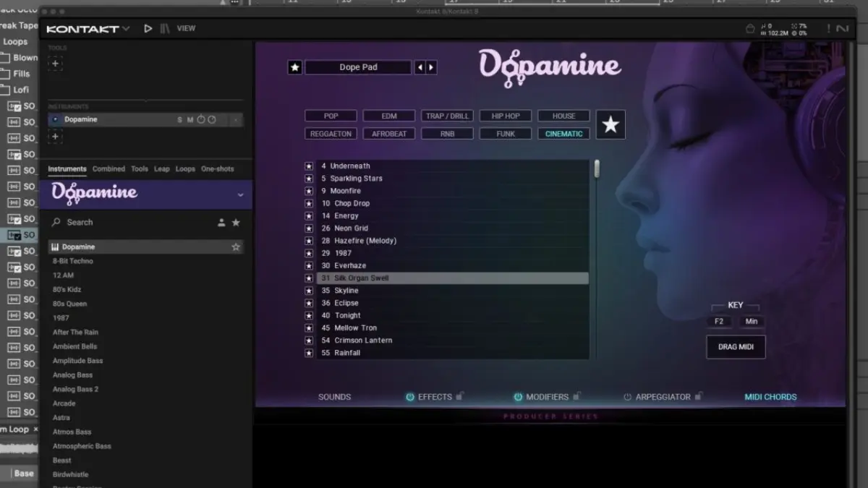
Task: Click the chord list vertical scrollbar
Action: (x=597, y=169)
